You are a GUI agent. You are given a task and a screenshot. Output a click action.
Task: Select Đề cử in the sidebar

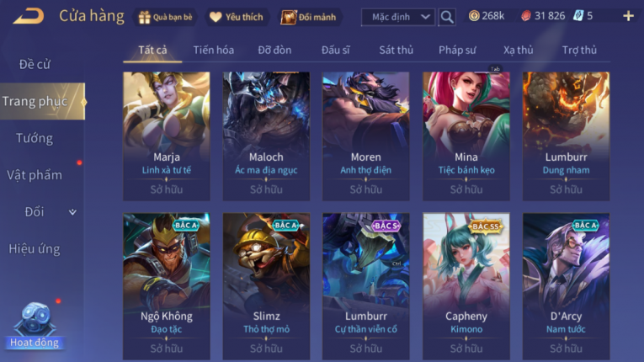[x=35, y=65]
